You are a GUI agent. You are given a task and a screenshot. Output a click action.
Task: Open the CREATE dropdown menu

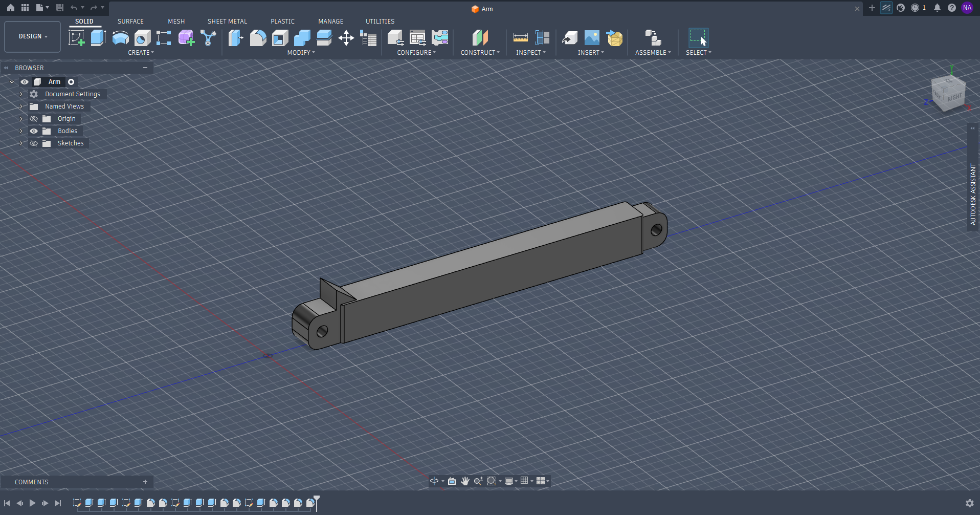[x=141, y=53]
